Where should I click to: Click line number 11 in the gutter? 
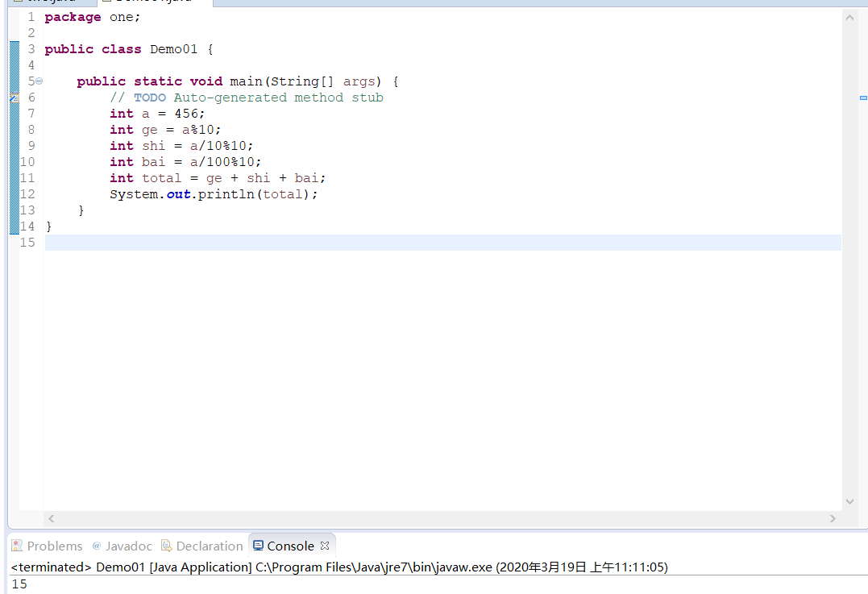pyautogui.click(x=27, y=178)
